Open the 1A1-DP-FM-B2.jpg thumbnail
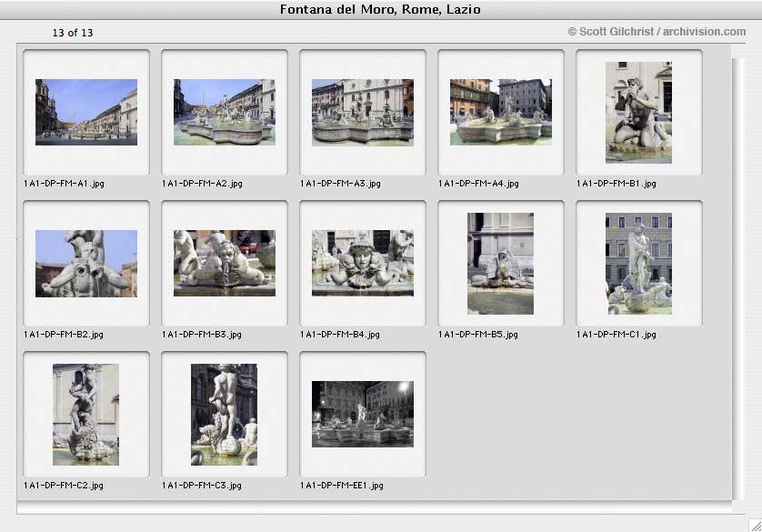 86,264
